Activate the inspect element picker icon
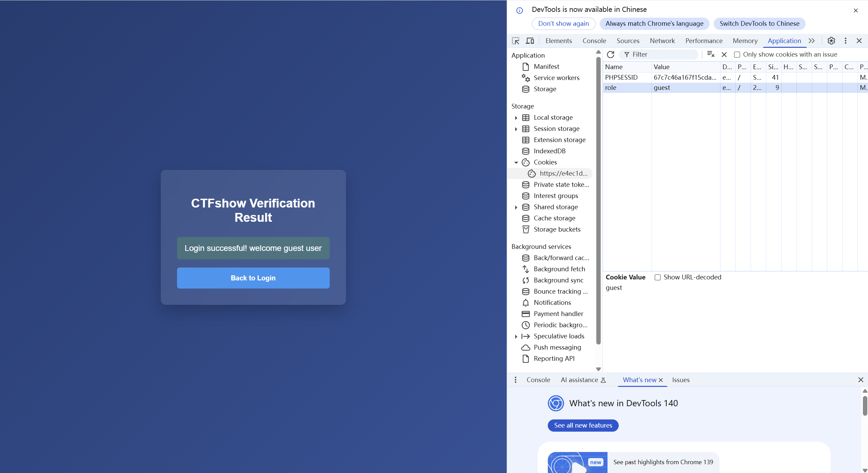This screenshot has width=868, height=473. [x=516, y=41]
